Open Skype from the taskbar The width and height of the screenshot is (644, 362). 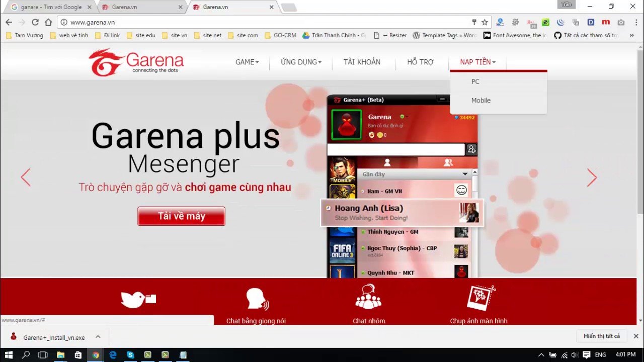(x=130, y=355)
